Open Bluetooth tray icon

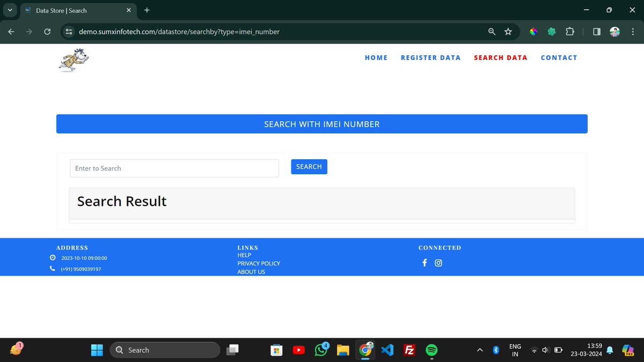click(x=496, y=350)
